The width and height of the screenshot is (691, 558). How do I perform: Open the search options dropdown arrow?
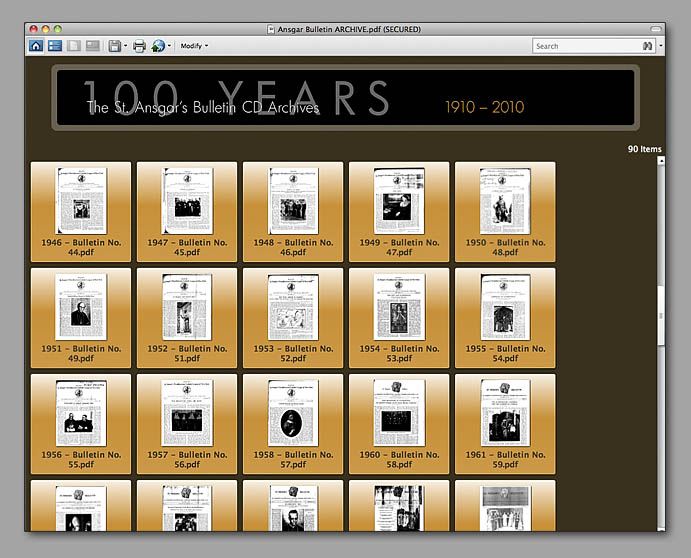pyautogui.click(x=660, y=46)
